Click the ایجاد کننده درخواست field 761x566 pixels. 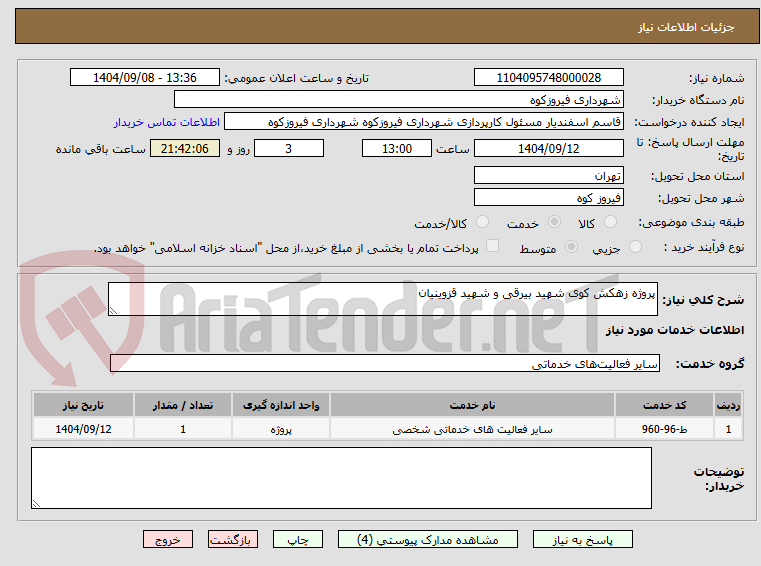424,122
